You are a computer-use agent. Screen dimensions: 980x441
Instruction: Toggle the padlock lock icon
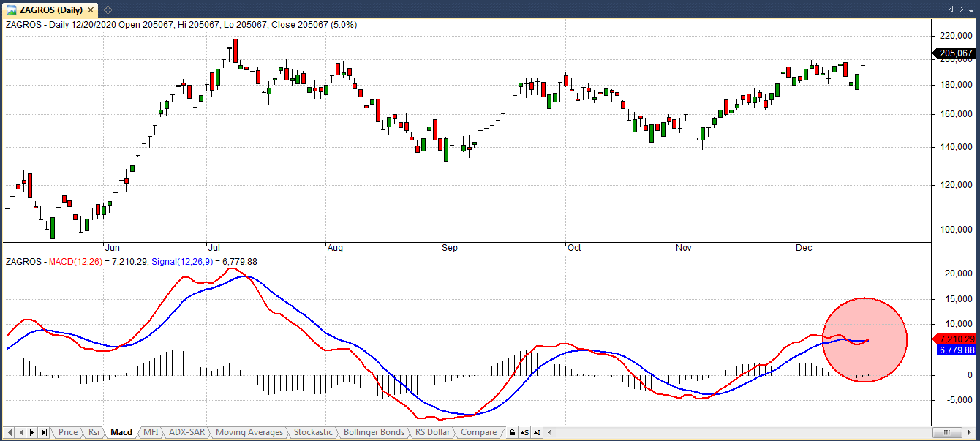(x=513, y=432)
